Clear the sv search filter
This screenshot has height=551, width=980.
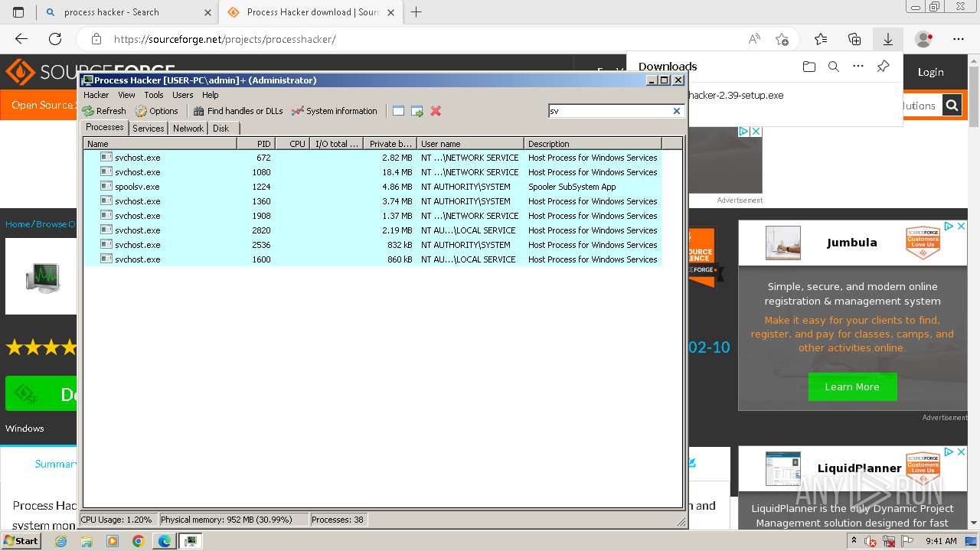click(677, 111)
